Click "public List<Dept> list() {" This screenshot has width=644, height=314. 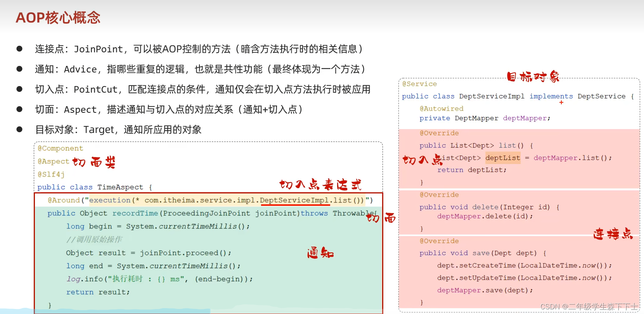(x=476, y=146)
